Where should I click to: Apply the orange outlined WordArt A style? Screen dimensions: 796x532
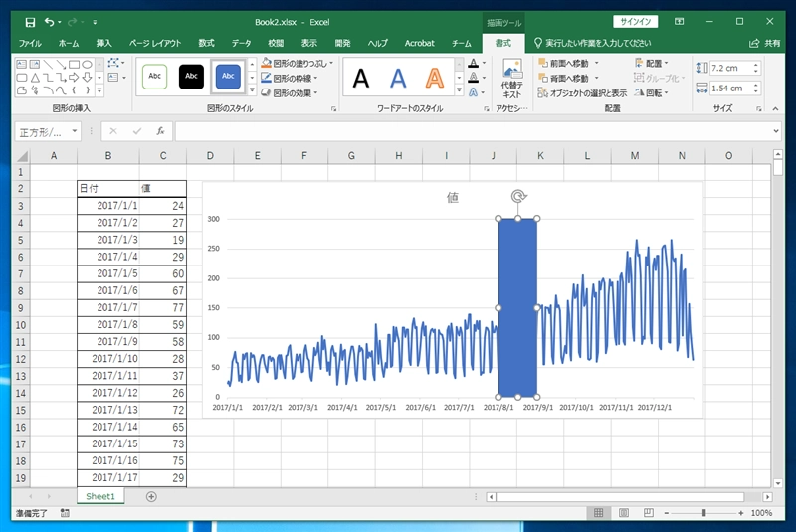(435, 79)
